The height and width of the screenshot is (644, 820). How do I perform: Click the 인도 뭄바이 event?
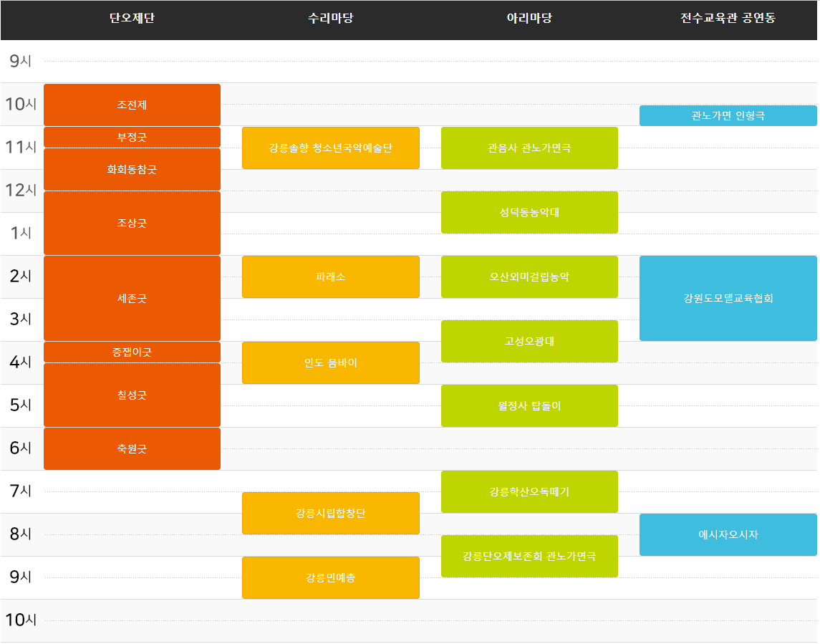pos(331,362)
